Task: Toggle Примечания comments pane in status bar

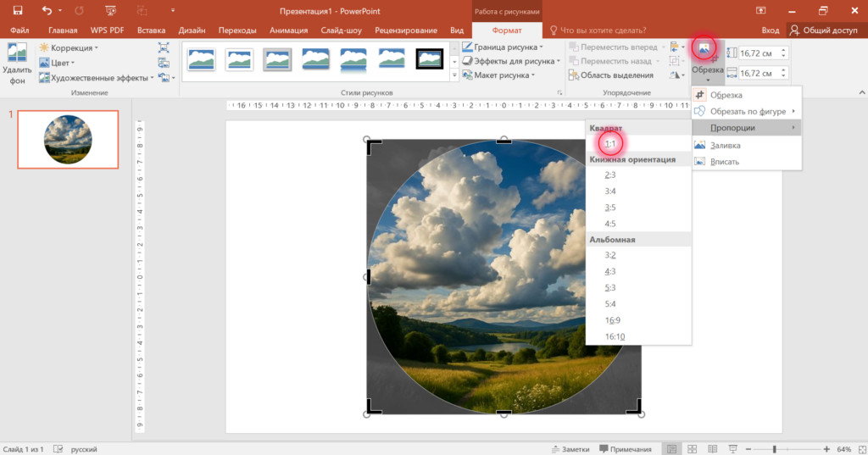Action: coord(626,449)
